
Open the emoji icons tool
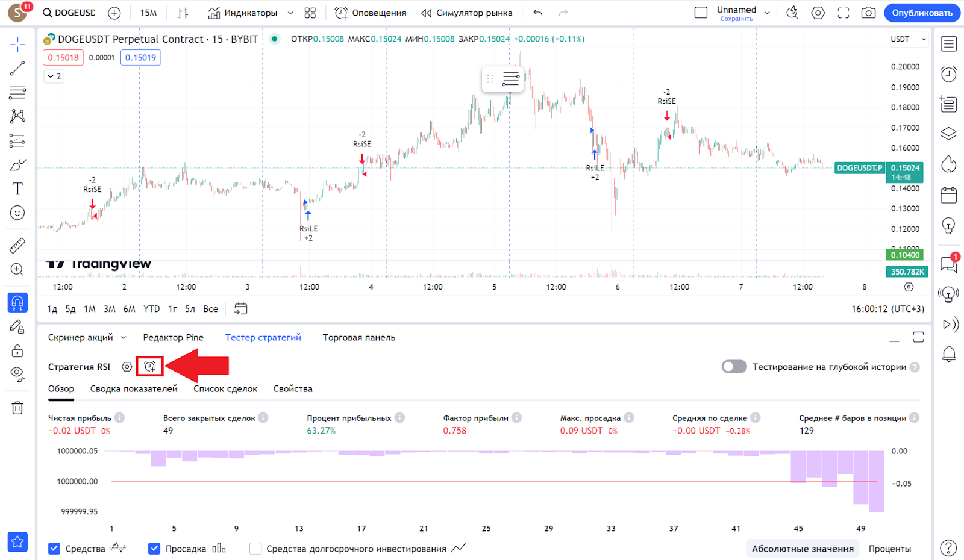[x=17, y=213]
